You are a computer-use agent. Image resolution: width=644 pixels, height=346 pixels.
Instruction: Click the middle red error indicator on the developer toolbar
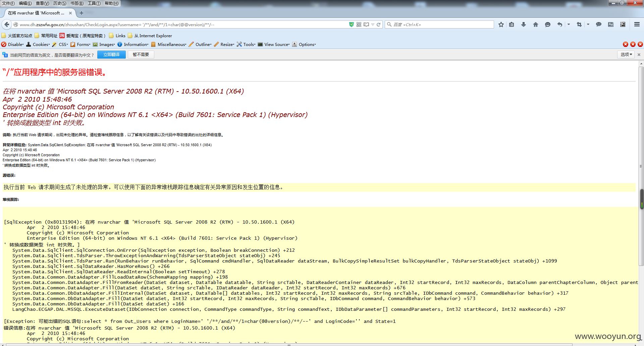pos(633,44)
